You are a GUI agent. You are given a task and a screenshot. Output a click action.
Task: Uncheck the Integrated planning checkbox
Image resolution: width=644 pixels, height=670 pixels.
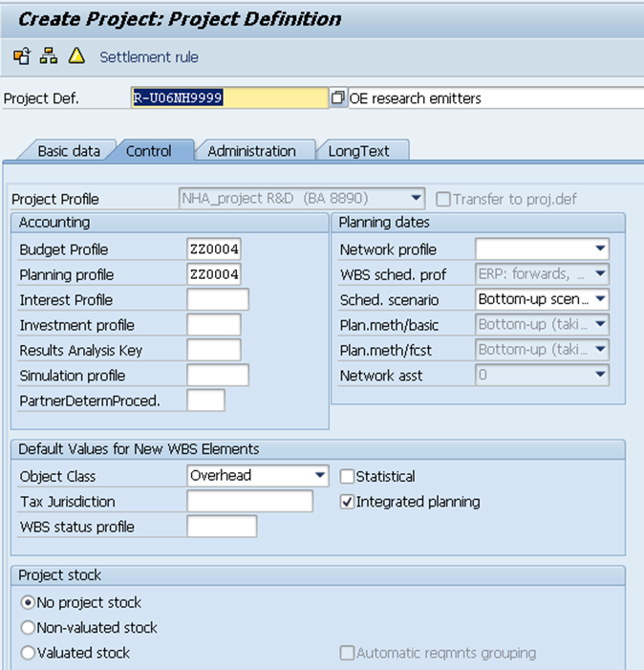tap(348, 502)
